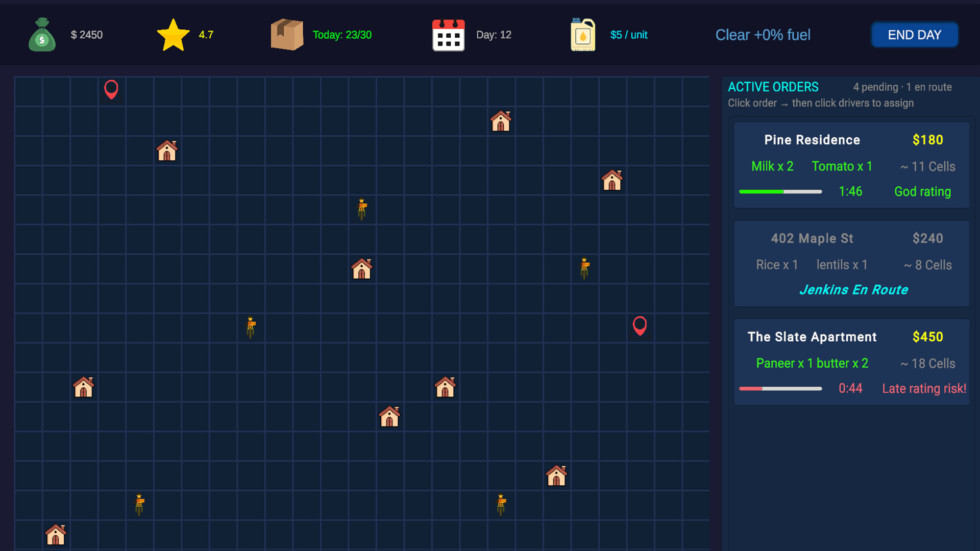Click the driver figure near the right map edge
This screenshot has height=551, width=980.
(584, 268)
